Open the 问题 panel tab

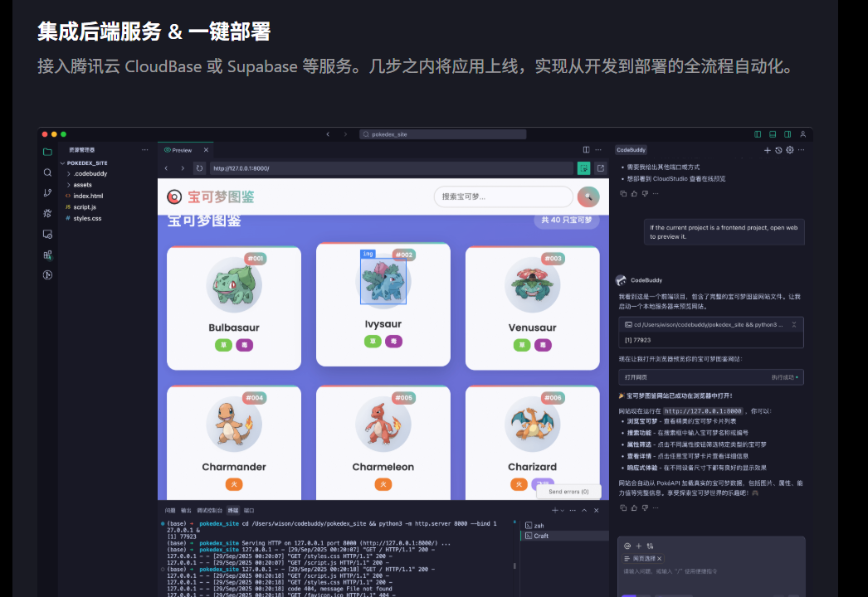click(170, 511)
